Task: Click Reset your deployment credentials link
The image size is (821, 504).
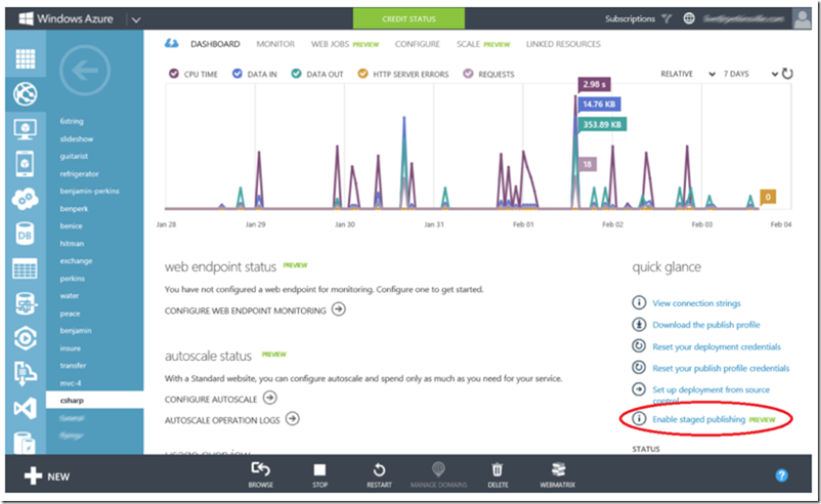Action: coord(716,346)
